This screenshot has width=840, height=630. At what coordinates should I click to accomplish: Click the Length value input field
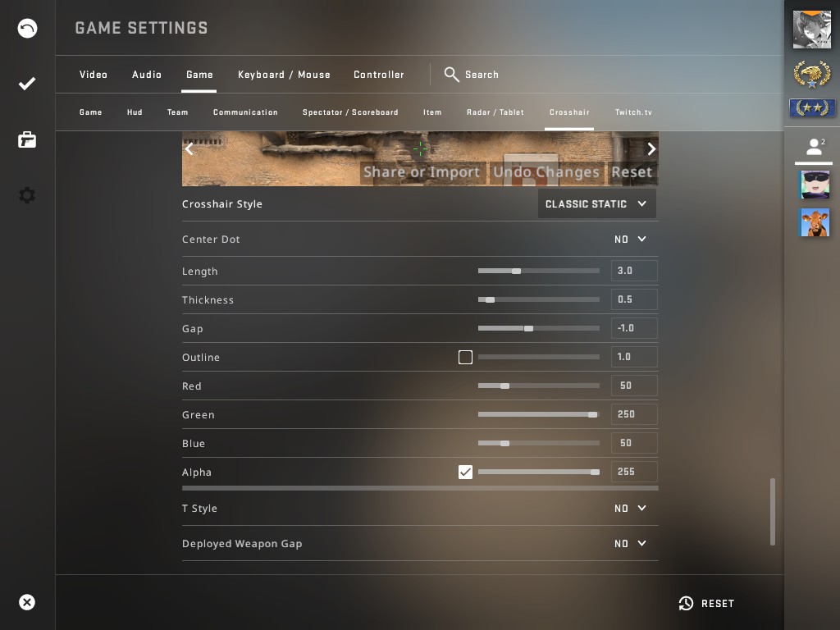634,271
